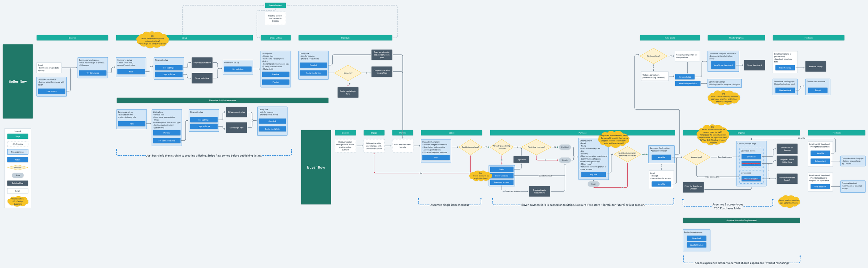The width and height of the screenshot is (868, 268).
Task: Select the 'Creating content that's stored in Dropbox' box
Action: point(275,18)
